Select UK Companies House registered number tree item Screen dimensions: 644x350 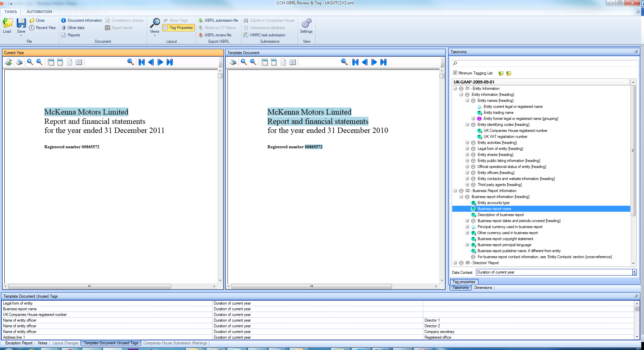coord(515,131)
